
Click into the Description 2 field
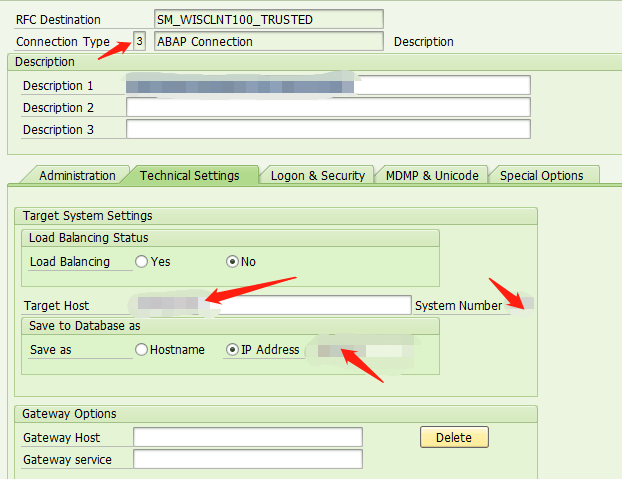(328, 107)
